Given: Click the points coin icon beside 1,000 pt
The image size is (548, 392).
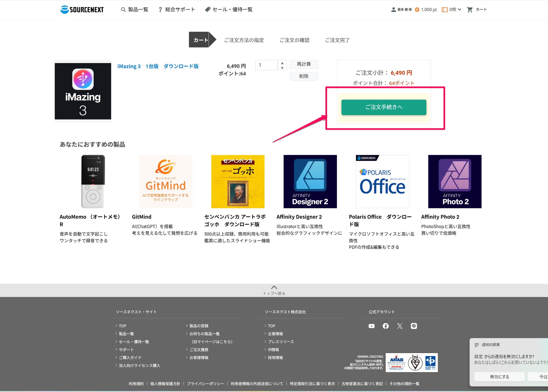Looking at the screenshot, I should click(x=417, y=10).
